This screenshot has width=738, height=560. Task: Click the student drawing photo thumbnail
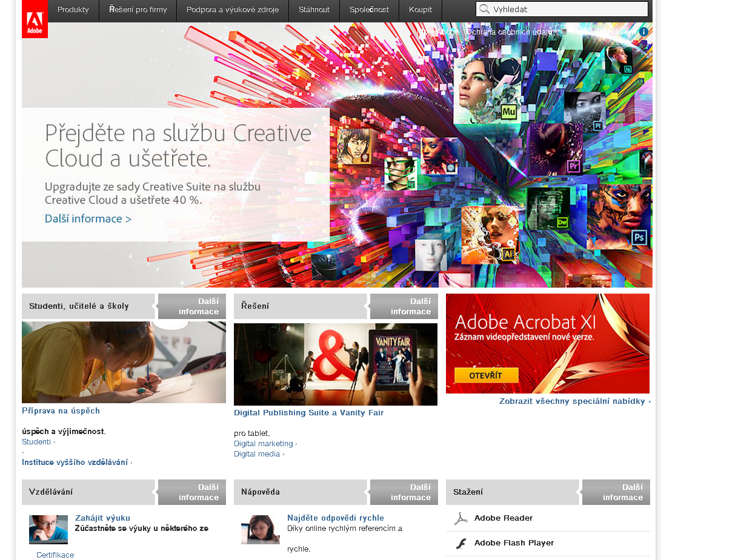124,363
